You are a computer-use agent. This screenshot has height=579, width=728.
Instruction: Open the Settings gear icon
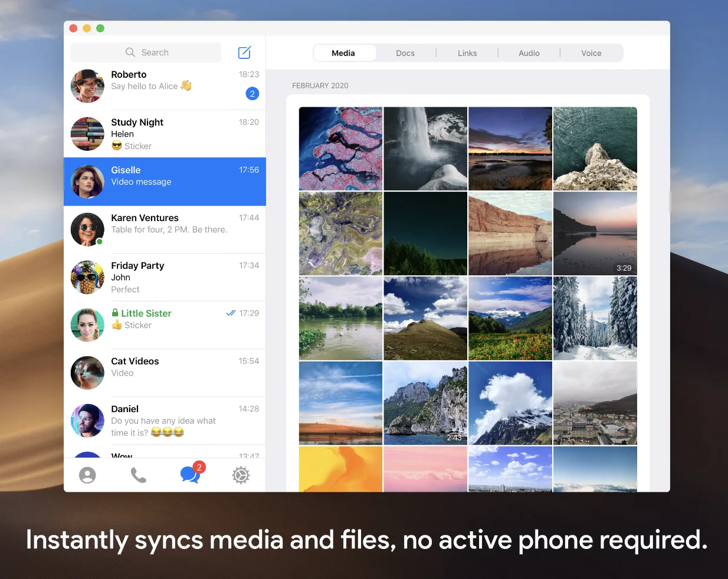tap(241, 475)
